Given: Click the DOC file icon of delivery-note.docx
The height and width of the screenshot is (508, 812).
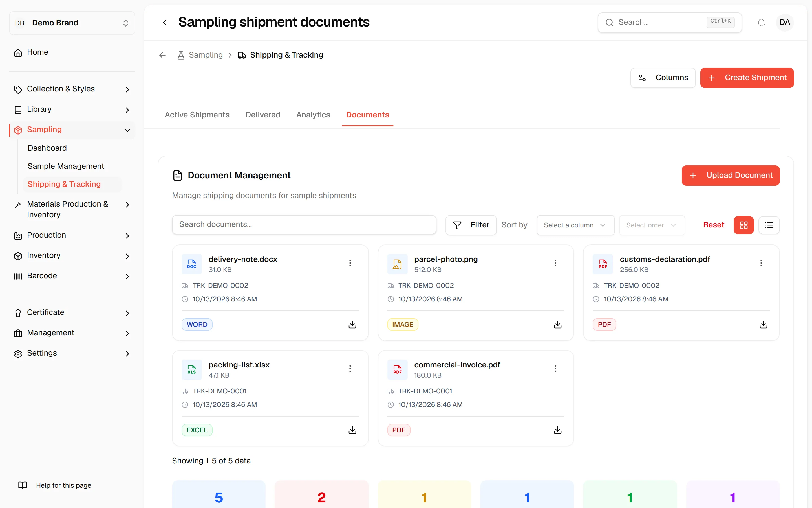Looking at the screenshot, I should [x=192, y=264].
